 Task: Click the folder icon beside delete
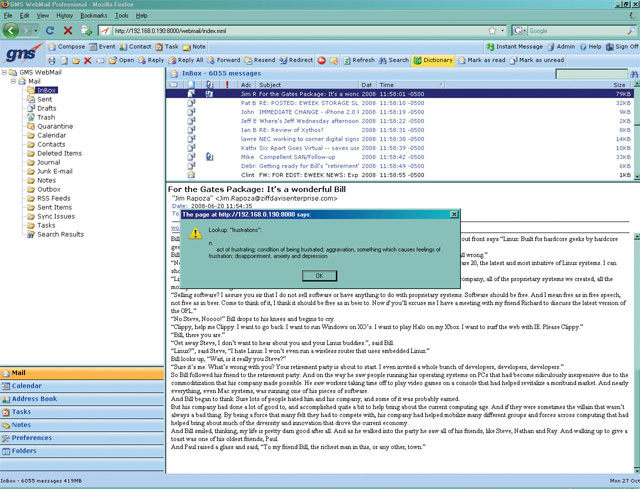[x=76, y=60]
